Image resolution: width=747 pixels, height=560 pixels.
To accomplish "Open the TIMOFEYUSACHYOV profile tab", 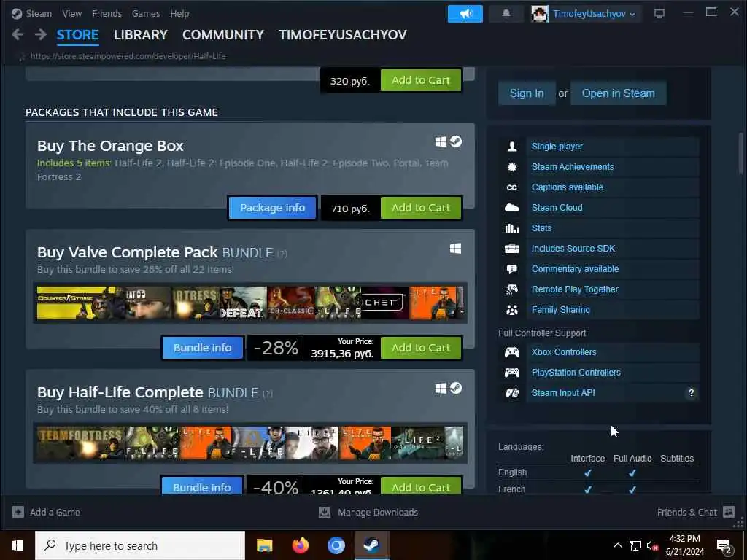I will [x=343, y=35].
